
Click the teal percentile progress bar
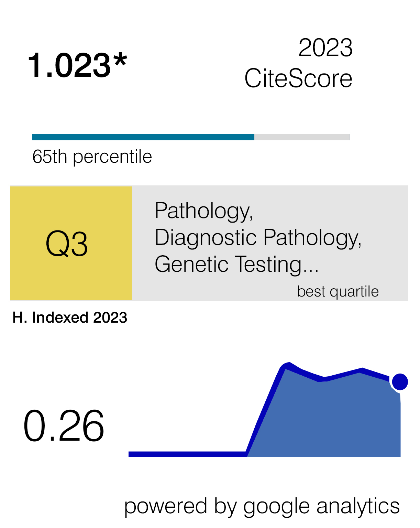[x=143, y=137]
